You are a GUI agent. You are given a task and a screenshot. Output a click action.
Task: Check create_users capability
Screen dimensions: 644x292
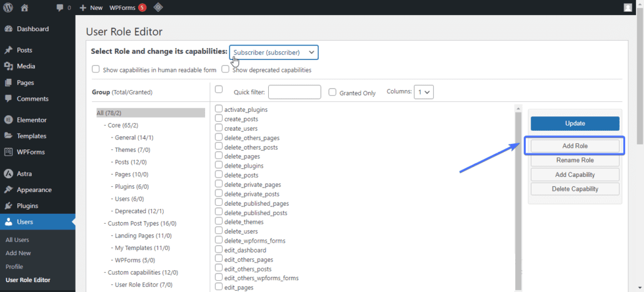(x=219, y=128)
